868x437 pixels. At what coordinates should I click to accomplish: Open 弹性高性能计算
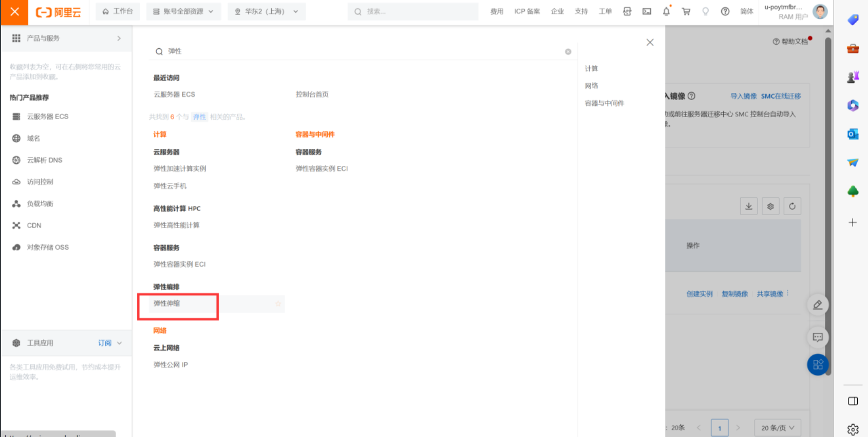click(x=176, y=225)
